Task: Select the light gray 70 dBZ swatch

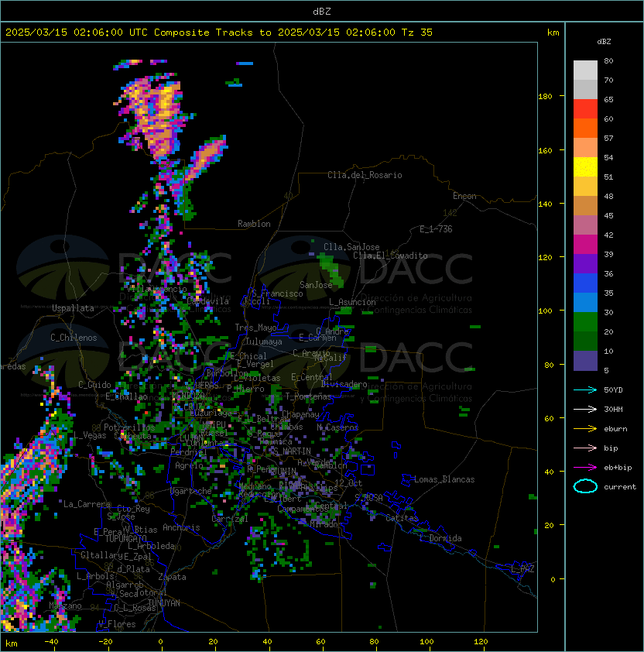Action: [x=585, y=70]
